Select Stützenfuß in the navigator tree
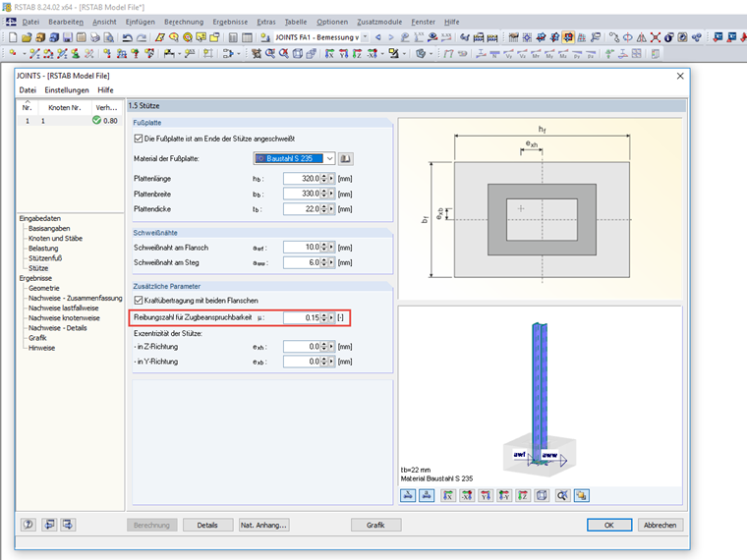The width and height of the screenshot is (747, 560). click(x=45, y=258)
